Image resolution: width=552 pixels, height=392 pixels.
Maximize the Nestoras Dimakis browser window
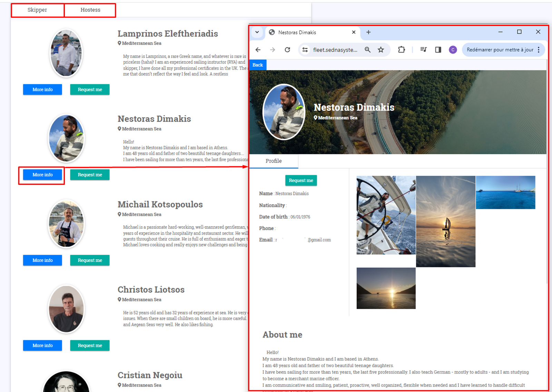[x=519, y=32]
